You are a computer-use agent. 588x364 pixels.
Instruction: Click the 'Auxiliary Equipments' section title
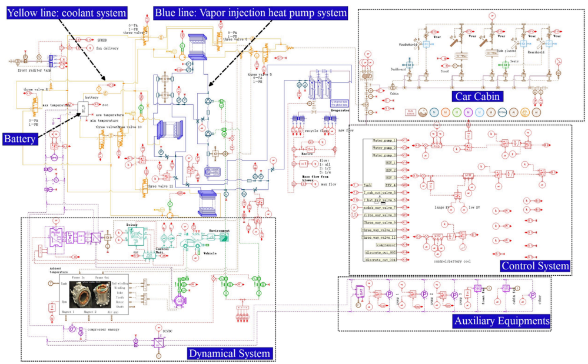(x=501, y=320)
